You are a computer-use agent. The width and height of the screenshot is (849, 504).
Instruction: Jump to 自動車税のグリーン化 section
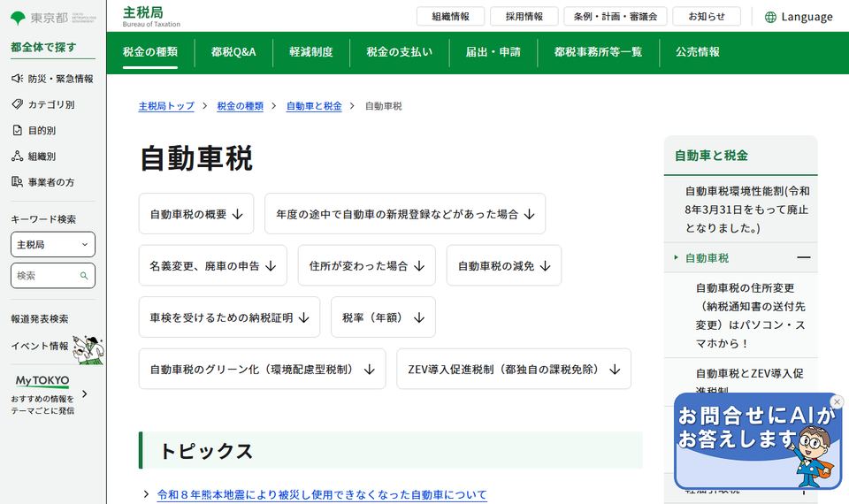tap(262, 370)
